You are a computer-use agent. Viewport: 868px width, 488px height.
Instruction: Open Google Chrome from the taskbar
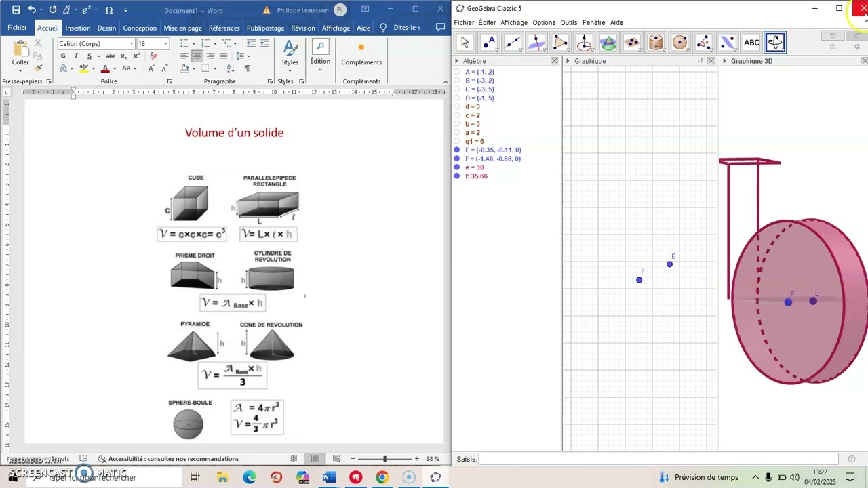point(382,477)
